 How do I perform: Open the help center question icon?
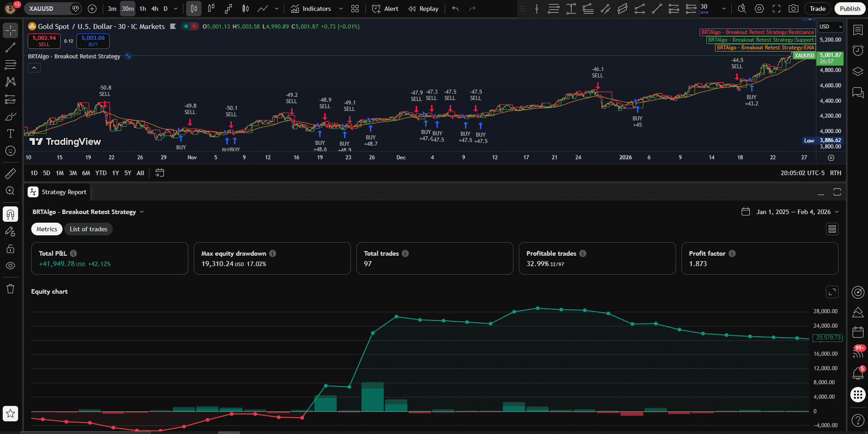[x=858, y=420]
